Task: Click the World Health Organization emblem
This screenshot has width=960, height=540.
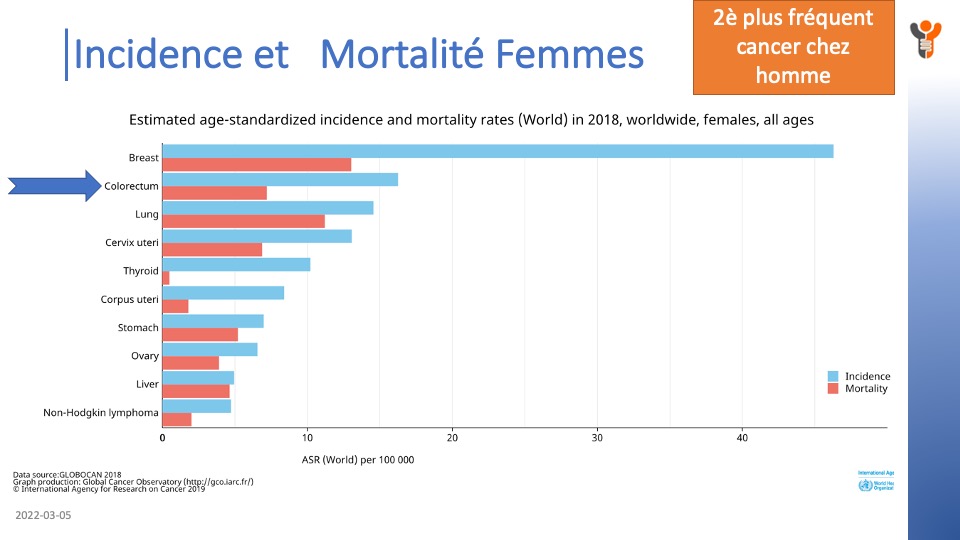Action: (x=865, y=486)
